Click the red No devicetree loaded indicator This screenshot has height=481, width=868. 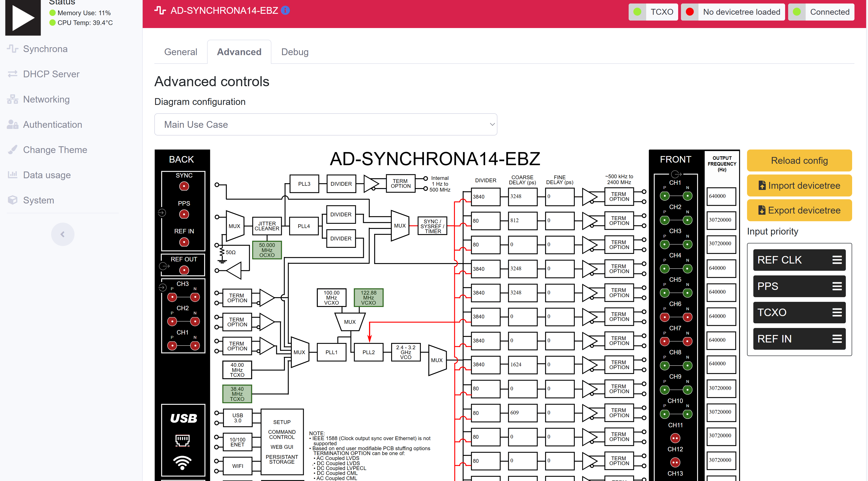690,12
